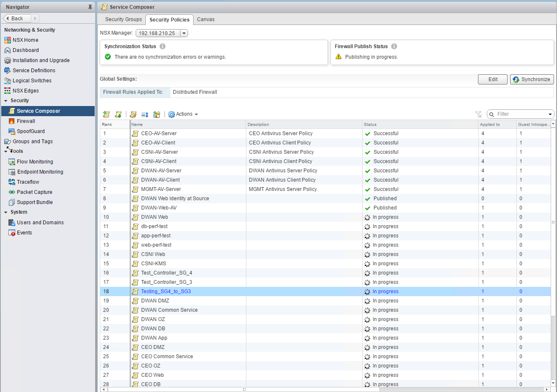This screenshot has height=392, width=557.
Task: Click the Firewall Publish Status info icon
Action: click(x=394, y=46)
